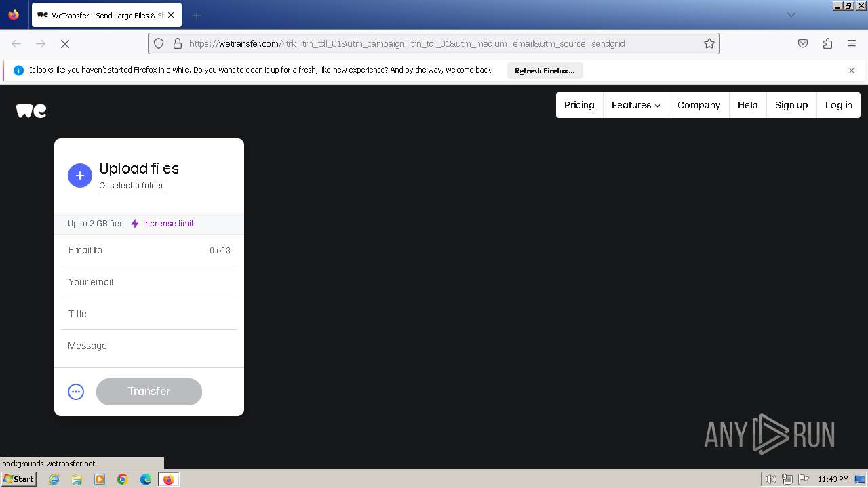Open File Explorer folder in taskbar
The image size is (868, 488).
(x=77, y=479)
